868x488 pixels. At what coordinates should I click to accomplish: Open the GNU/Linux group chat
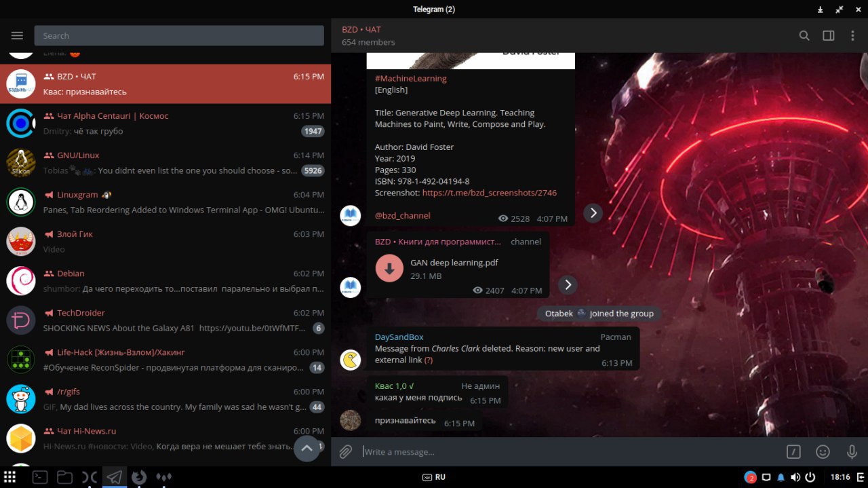tap(165, 163)
